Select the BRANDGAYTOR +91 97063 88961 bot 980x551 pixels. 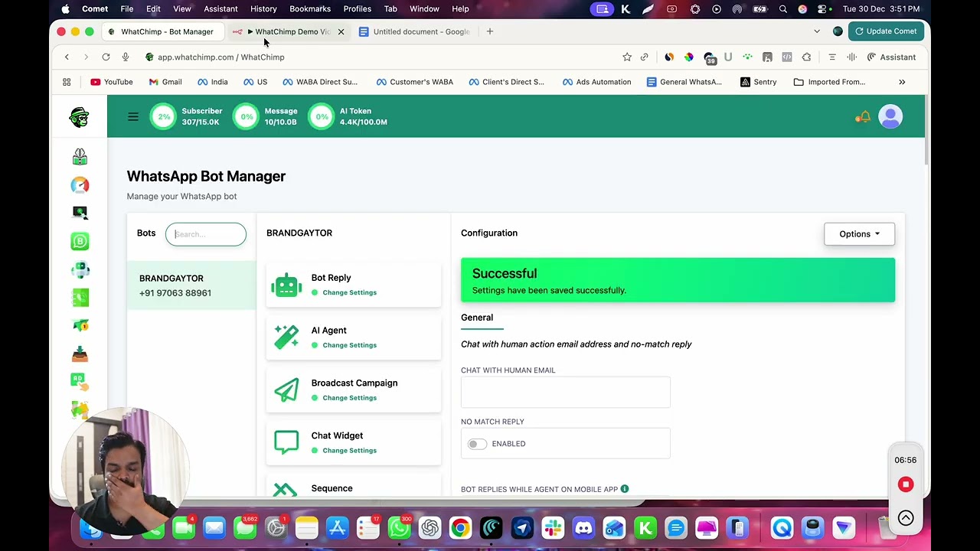191,285
